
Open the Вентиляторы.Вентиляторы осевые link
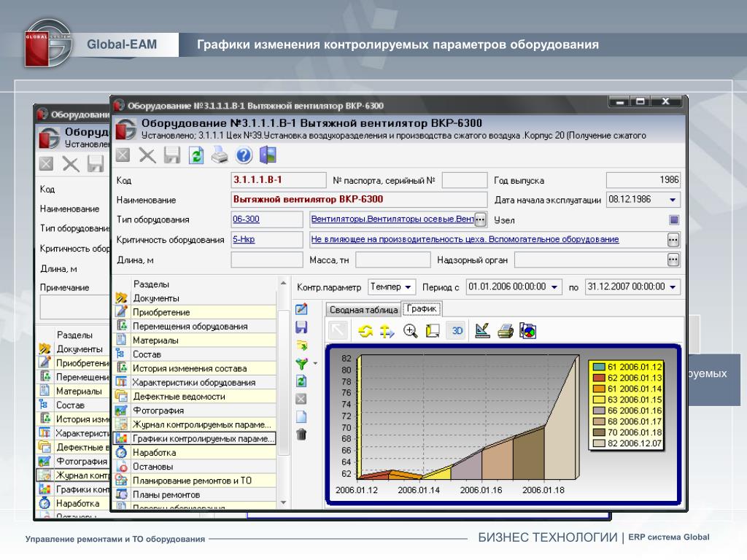tap(392, 219)
